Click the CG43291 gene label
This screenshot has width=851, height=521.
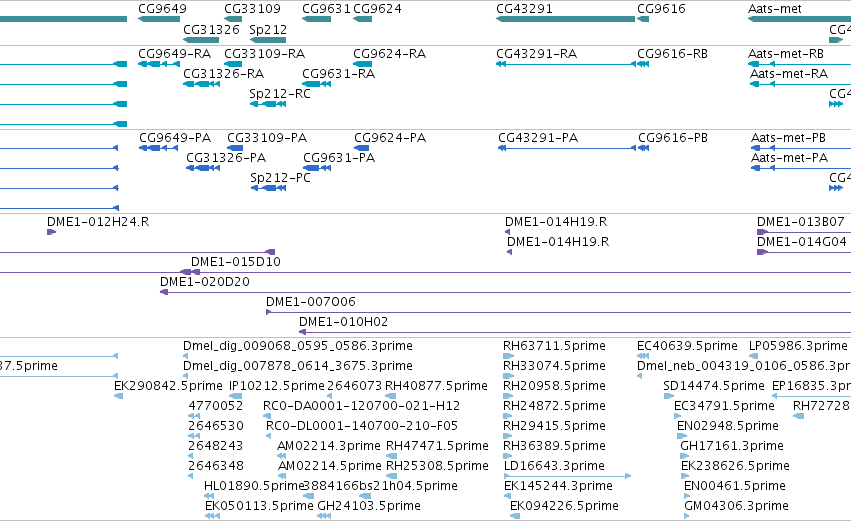pyautogui.click(x=524, y=9)
